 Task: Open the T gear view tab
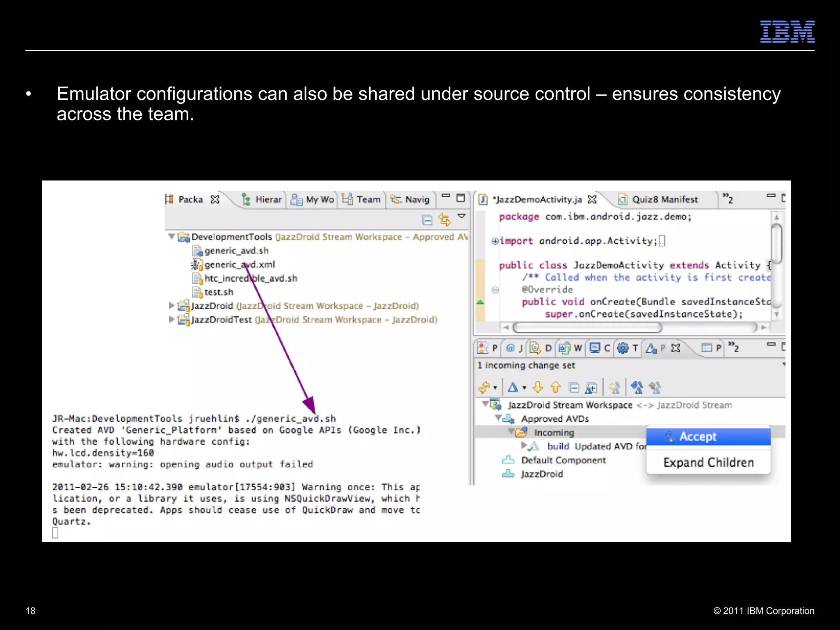point(628,348)
